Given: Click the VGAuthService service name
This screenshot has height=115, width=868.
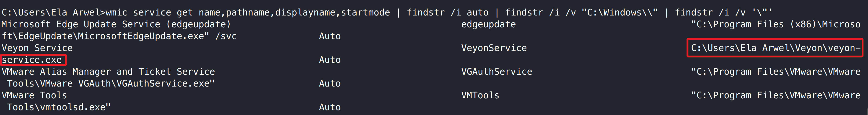Looking at the screenshot, I should point(496,72).
